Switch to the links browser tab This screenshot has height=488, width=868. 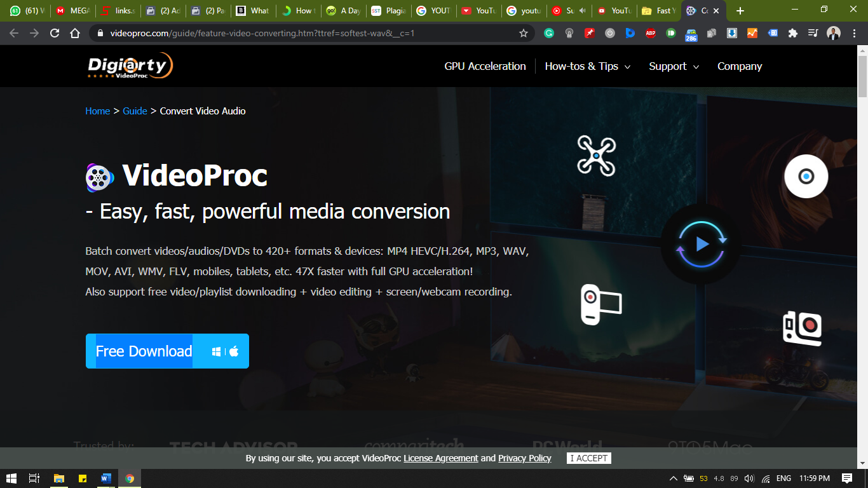pos(118,11)
